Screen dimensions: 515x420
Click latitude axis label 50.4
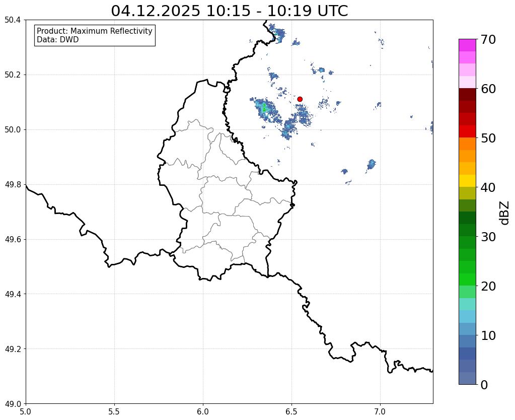13,20
